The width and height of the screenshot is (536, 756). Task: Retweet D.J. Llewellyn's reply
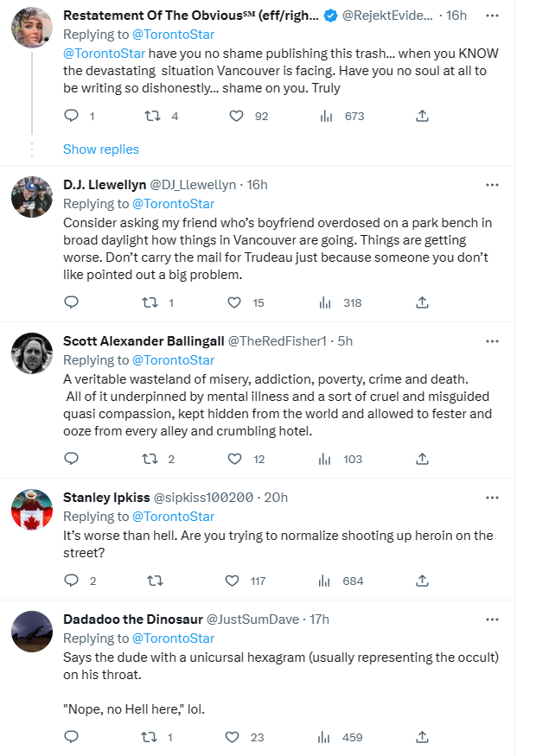(150, 302)
